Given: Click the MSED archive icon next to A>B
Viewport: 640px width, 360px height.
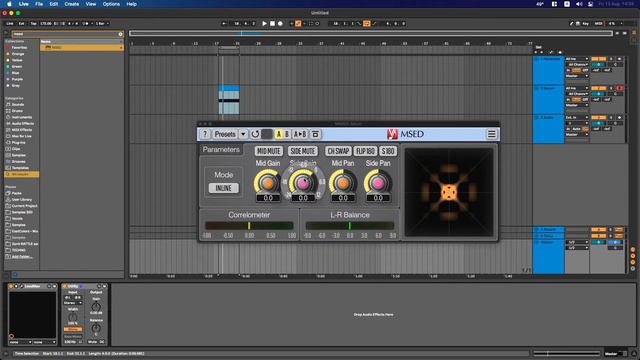Looking at the screenshot, I should pos(316,134).
